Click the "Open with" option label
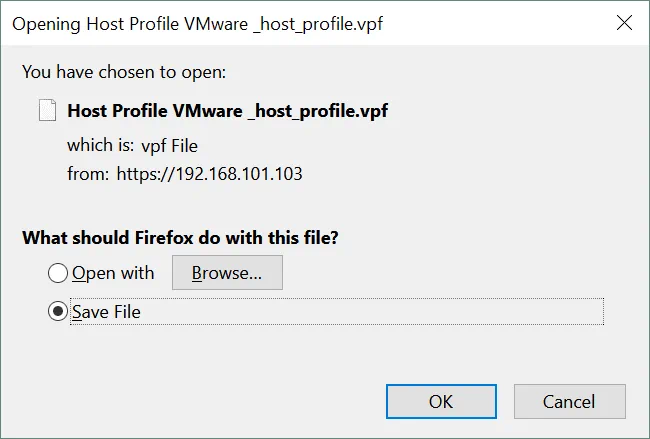 (x=113, y=273)
